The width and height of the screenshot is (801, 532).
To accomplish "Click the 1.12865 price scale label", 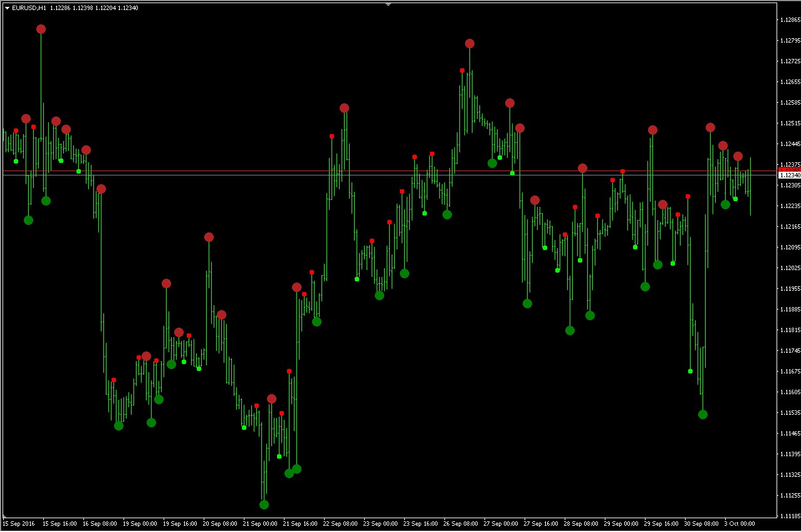I will (789, 20).
